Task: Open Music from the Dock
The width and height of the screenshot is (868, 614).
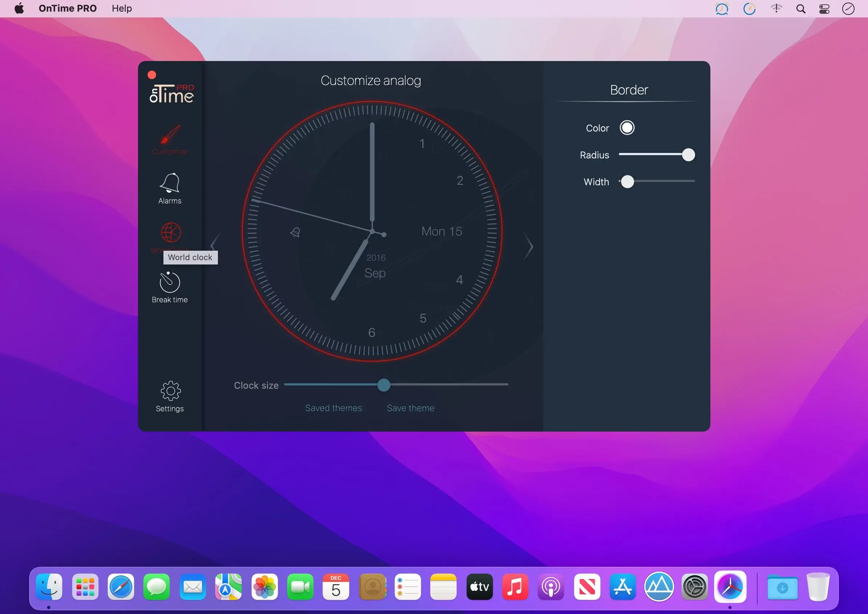Action: [515, 587]
